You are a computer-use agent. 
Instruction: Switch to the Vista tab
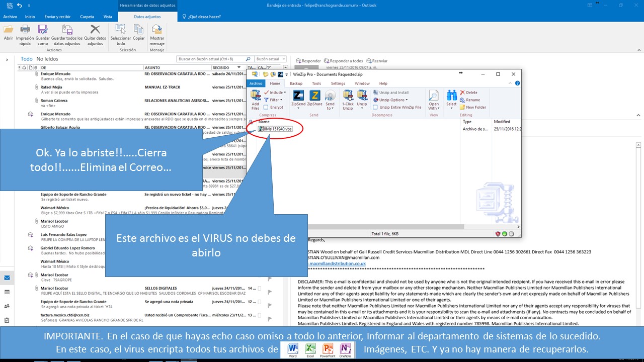[108, 17]
